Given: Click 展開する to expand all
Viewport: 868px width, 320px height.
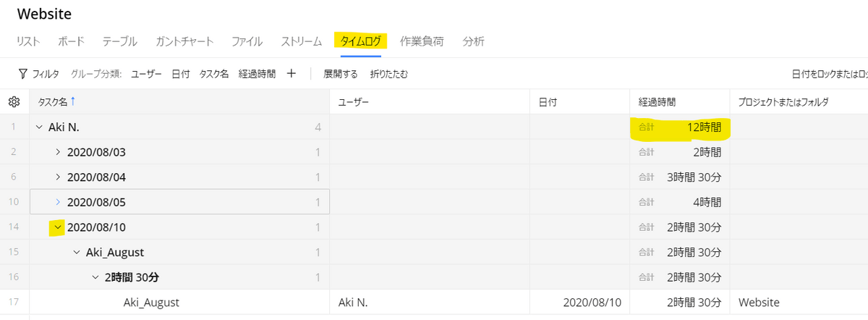Looking at the screenshot, I should (x=340, y=74).
